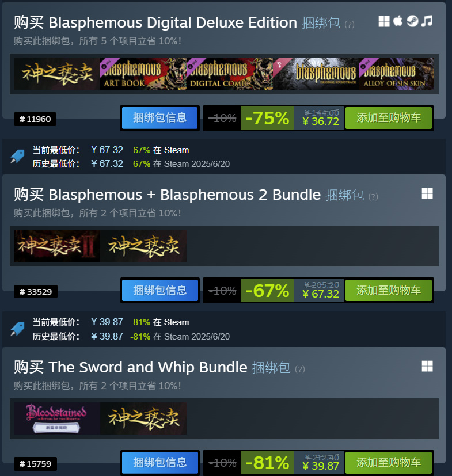Image resolution: width=452 pixels, height=476 pixels.
Task: Add the ¥36.72 Deluxe Edition to cart
Action: pyautogui.click(x=389, y=118)
